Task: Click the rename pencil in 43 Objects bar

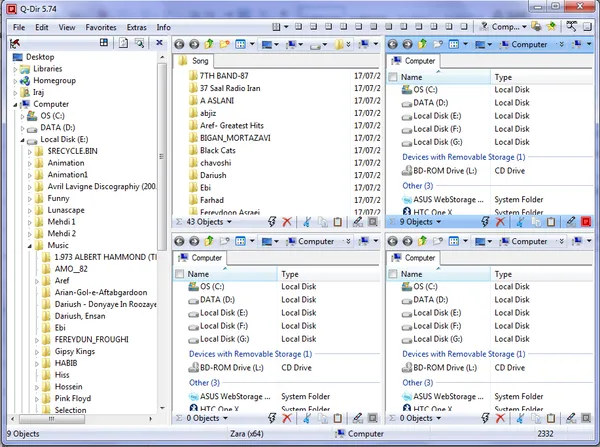Action: [357, 222]
